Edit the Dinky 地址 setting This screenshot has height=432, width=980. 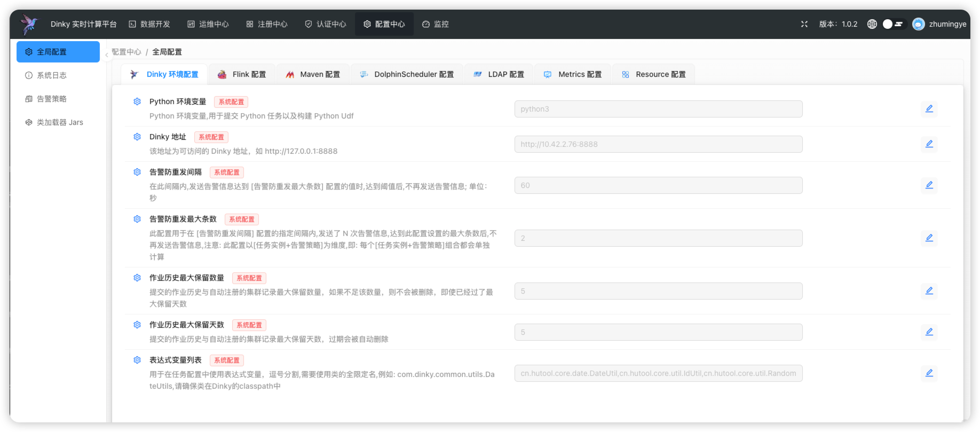[x=929, y=144]
